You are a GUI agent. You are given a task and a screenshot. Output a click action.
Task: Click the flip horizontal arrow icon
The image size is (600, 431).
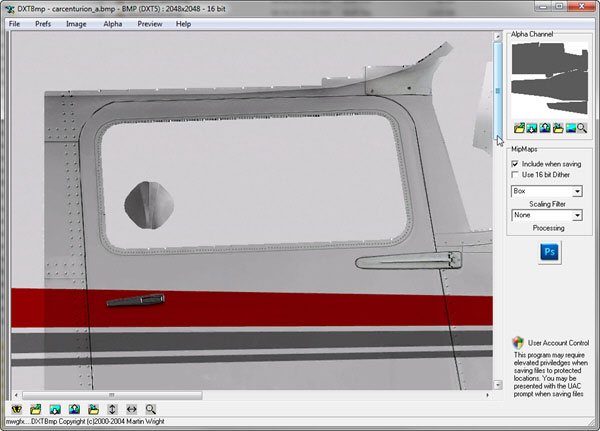point(131,409)
